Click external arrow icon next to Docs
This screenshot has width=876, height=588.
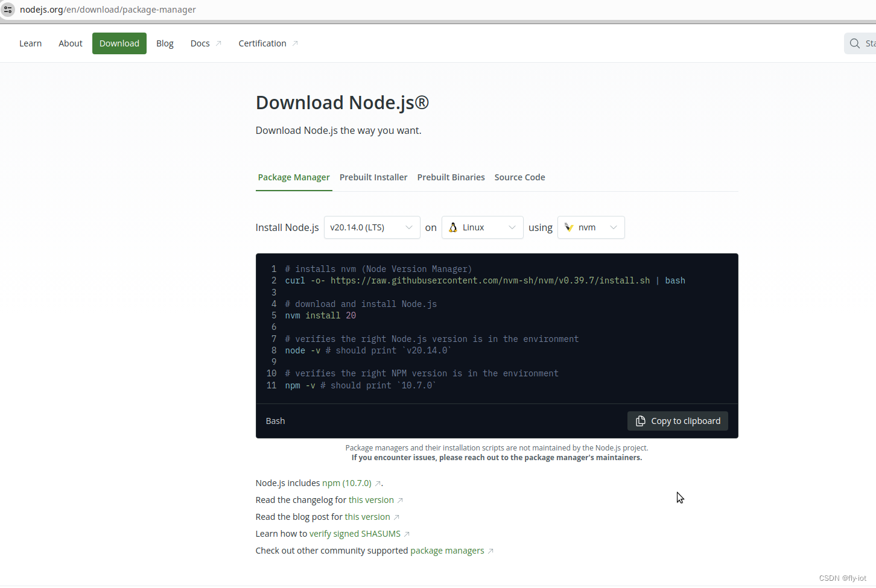219,43
